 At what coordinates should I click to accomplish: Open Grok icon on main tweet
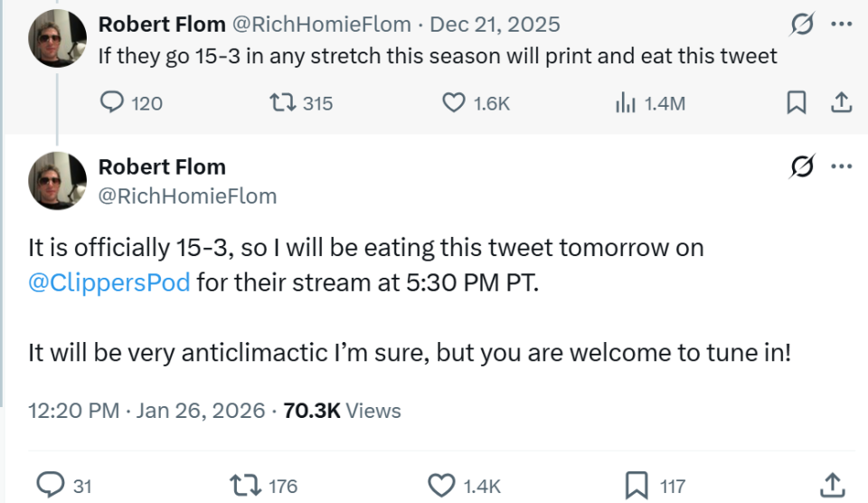[x=801, y=166]
